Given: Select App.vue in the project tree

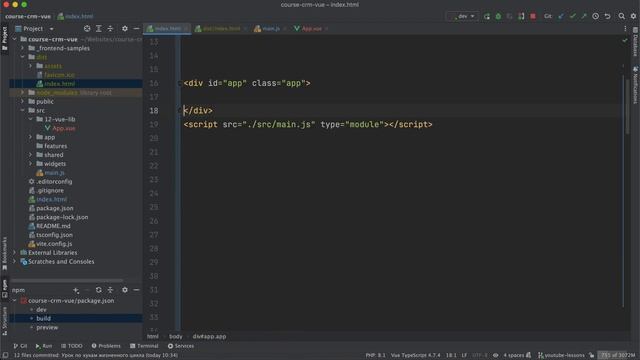Looking at the screenshot, I should click(x=64, y=128).
